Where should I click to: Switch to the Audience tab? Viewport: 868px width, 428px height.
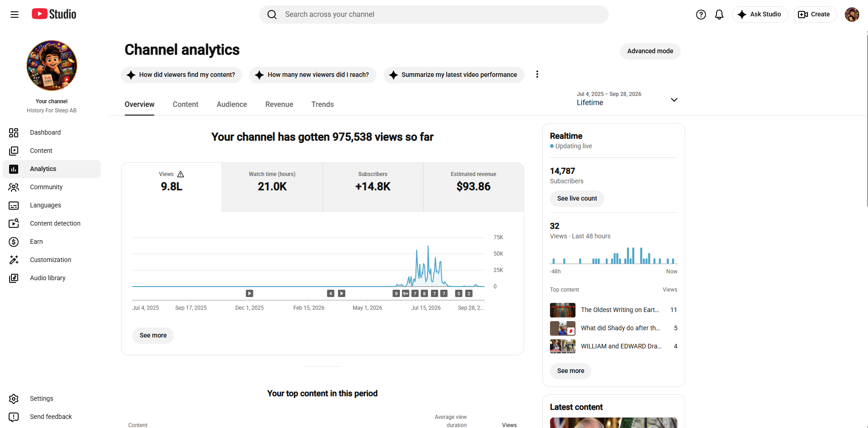[232, 104]
